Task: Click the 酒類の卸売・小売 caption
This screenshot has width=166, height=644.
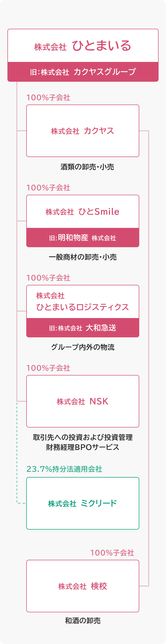Action: (87, 167)
